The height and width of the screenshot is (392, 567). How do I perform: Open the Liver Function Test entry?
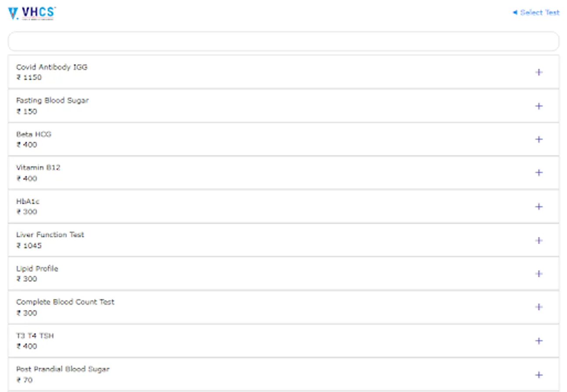pyautogui.click(x=261, y=240)
